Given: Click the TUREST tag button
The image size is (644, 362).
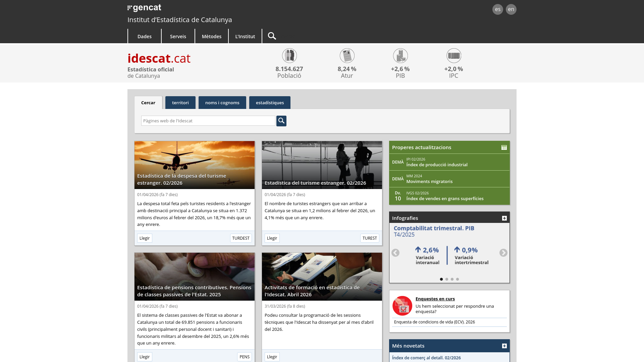Looking at the screenshot, I should coord(370,238).
